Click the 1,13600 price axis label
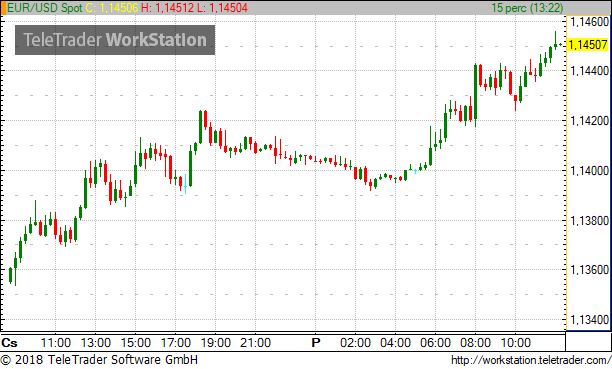The height and width of the screenshot is (369, 612). pos(589,270)
